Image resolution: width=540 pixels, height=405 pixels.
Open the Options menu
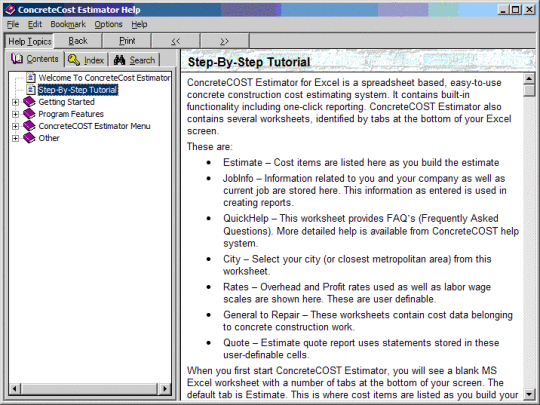(108, 24)
